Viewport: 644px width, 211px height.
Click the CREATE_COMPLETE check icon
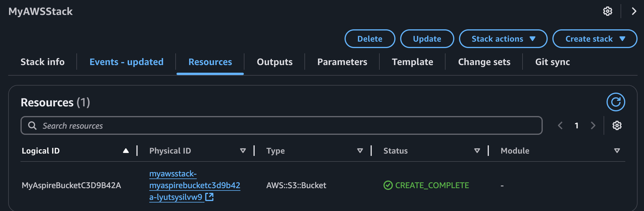388,185
